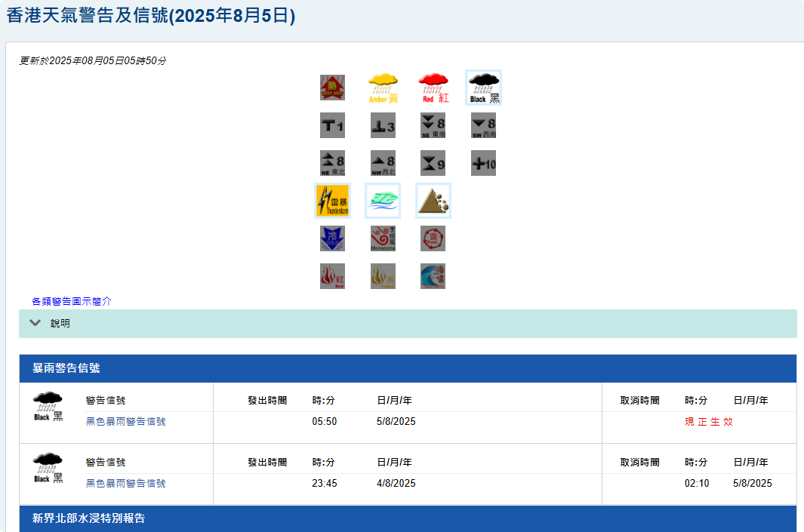Click the northern New Territories flooding icon

coord(383,201)
